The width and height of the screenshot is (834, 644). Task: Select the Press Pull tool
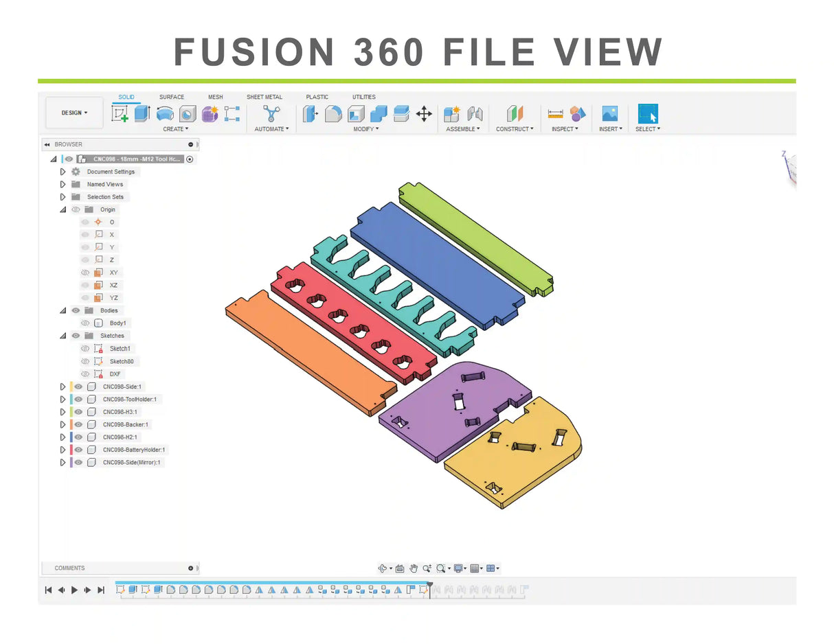pos(311,114)
